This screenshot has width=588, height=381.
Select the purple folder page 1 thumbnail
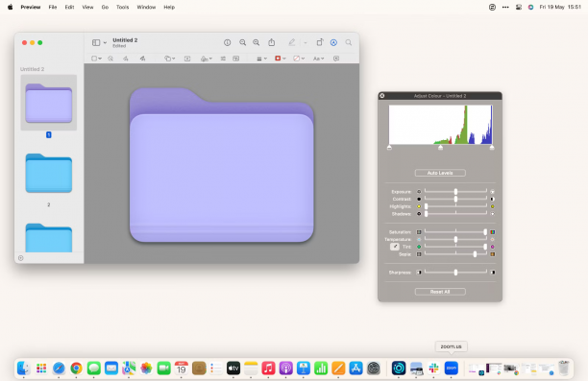pyautogui.click(x=49, y=103)
